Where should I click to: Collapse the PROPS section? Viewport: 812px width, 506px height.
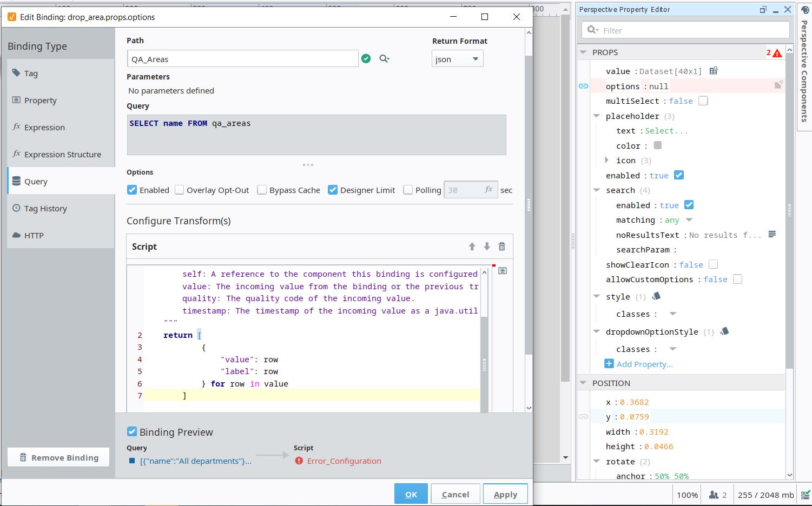(583, 52)
